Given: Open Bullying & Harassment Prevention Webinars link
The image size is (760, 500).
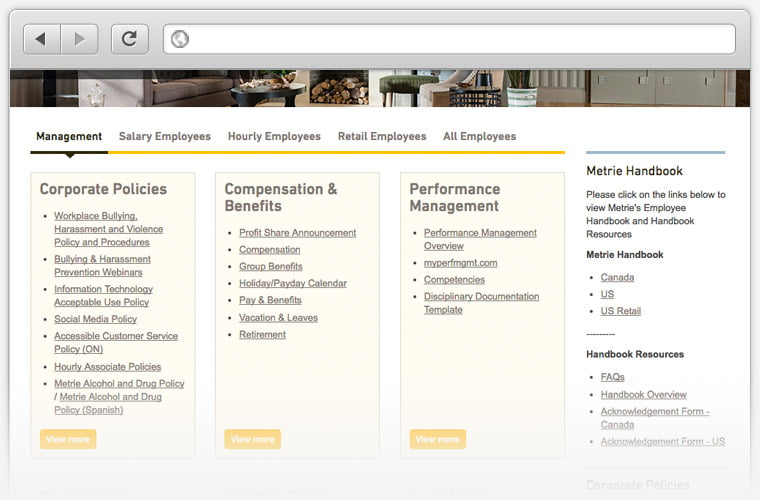Looking at the screenshot, I should 102,266.
